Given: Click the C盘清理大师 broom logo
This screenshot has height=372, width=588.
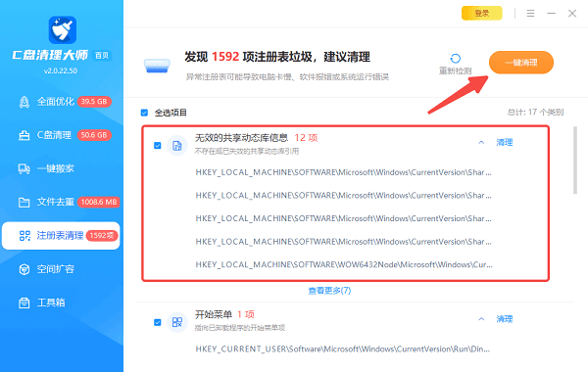Looking at the screenshot, I should (x=63, y=30).
